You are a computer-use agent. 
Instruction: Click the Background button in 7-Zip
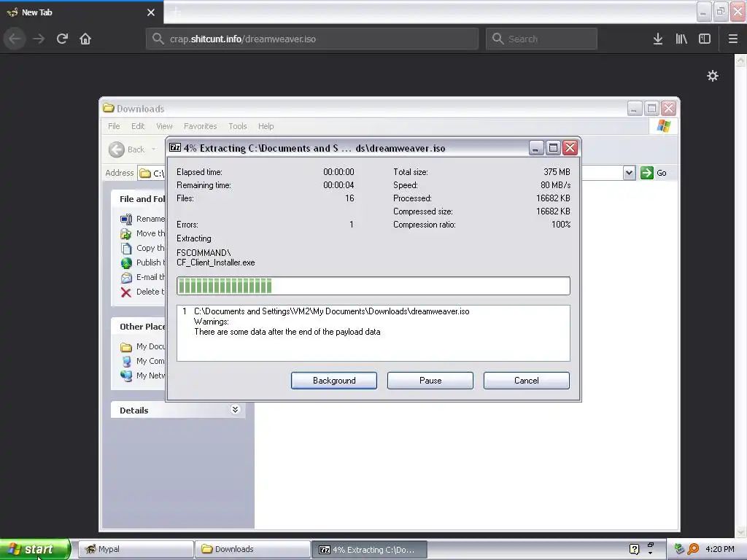334,381
